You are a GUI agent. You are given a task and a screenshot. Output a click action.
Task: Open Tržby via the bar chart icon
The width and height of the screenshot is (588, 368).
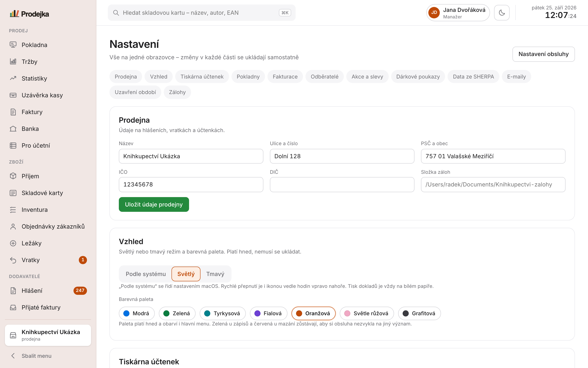tap(13, 62)
